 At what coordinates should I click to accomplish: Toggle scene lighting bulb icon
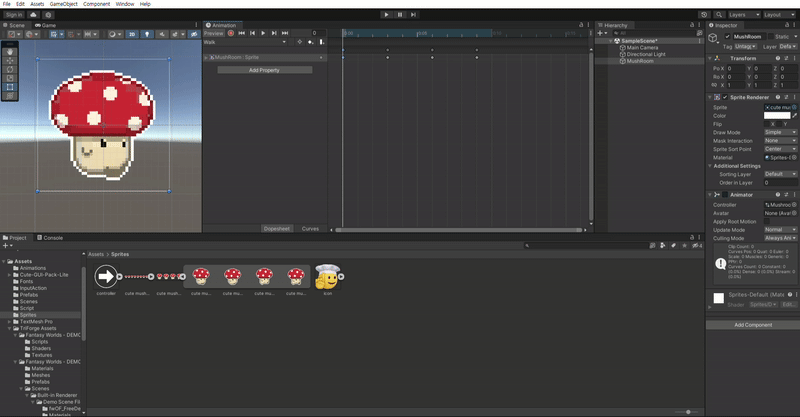(147, 34)
